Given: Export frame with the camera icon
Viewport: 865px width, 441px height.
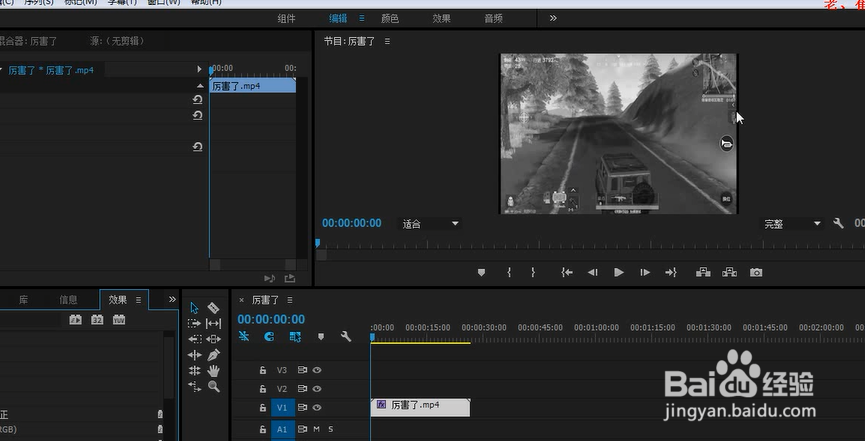Looking at the screenshot, I should pyautogui.click(x=756, y=272).
